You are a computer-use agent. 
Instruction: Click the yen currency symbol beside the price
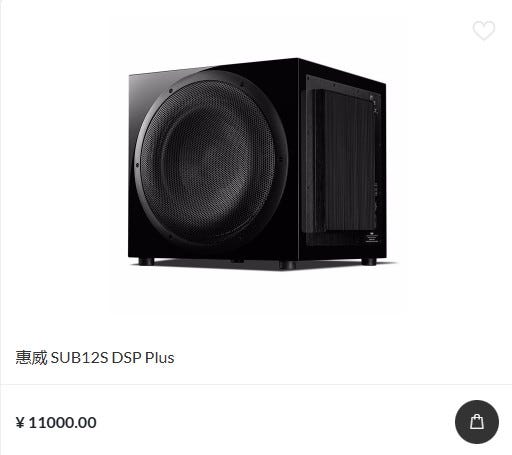point(20,423)
